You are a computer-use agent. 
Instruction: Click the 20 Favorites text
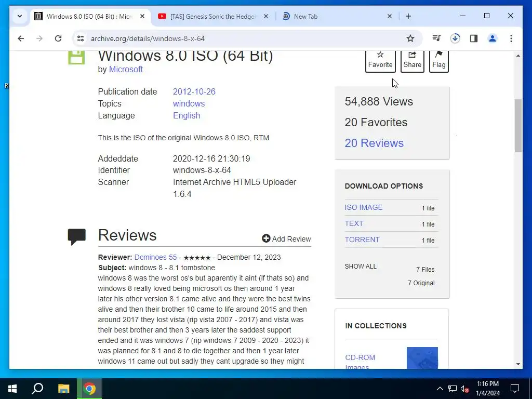tap(376, 122)
